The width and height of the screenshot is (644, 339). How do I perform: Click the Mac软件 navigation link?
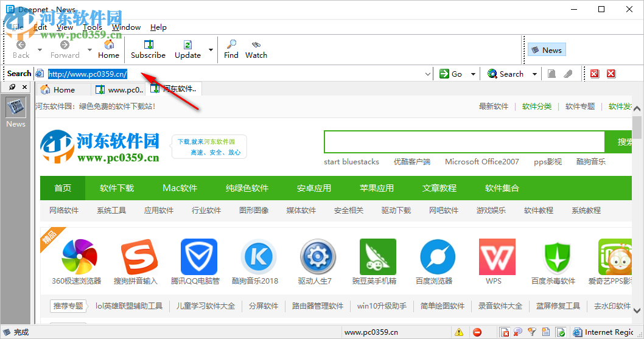(x=180, y=188)
